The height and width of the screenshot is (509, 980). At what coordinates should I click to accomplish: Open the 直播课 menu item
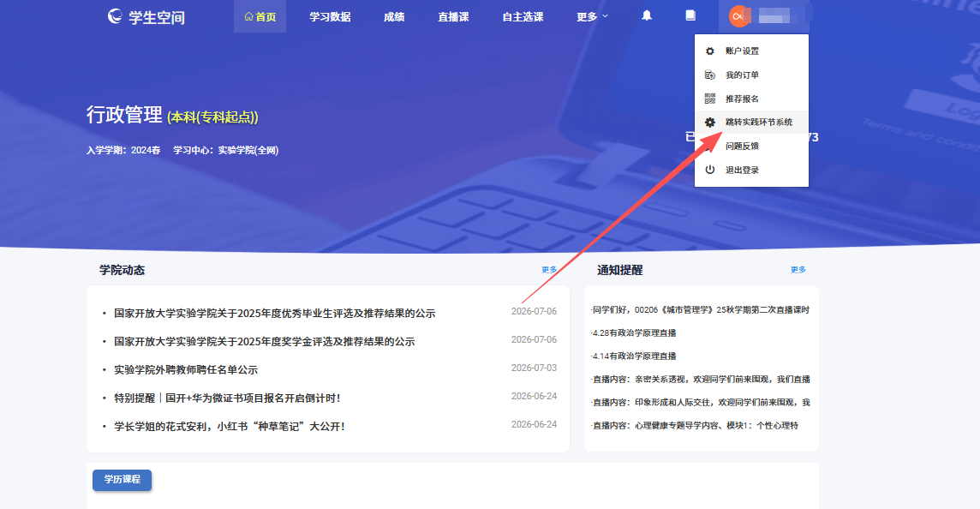(453, 17)
